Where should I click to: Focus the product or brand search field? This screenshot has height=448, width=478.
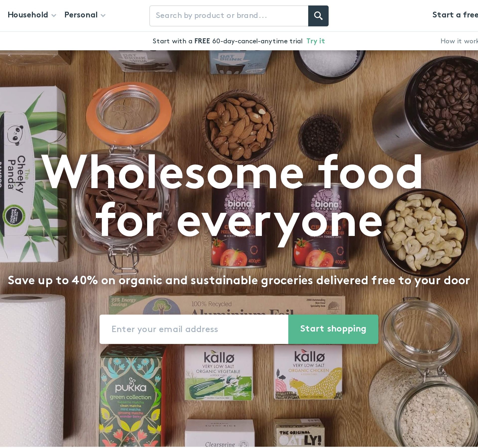point(229,16)
